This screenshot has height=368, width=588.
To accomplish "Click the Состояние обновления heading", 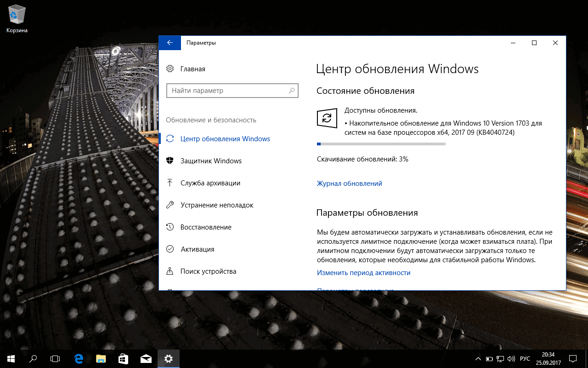I will [x=366, y=91].
